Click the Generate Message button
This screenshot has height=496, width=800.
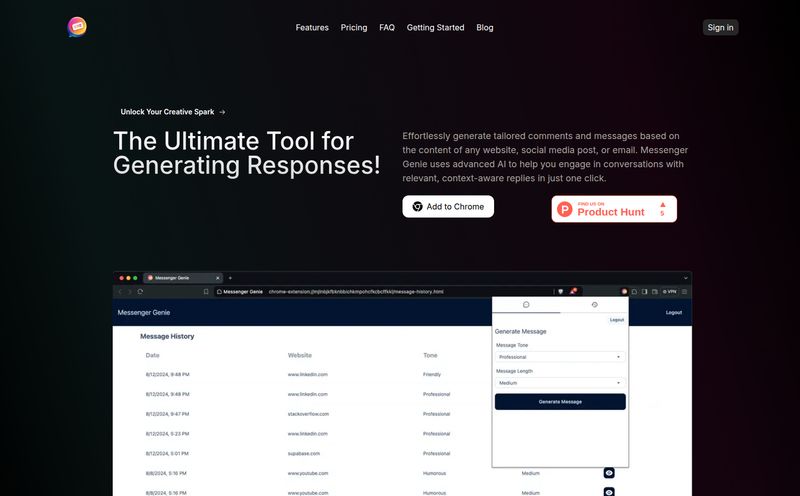pos(560,402)
